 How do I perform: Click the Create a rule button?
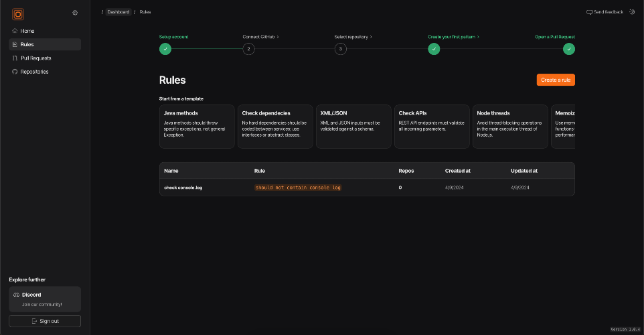[x=556, y=80]
